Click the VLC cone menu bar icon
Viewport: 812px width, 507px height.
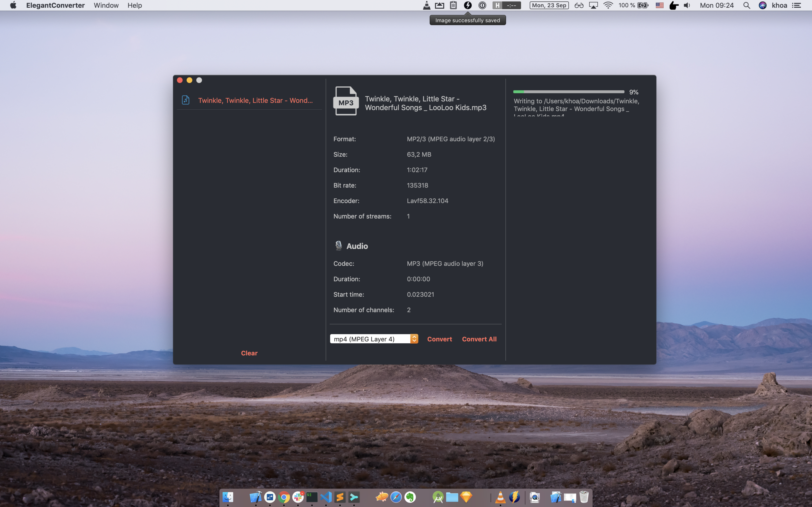[427, 5]
